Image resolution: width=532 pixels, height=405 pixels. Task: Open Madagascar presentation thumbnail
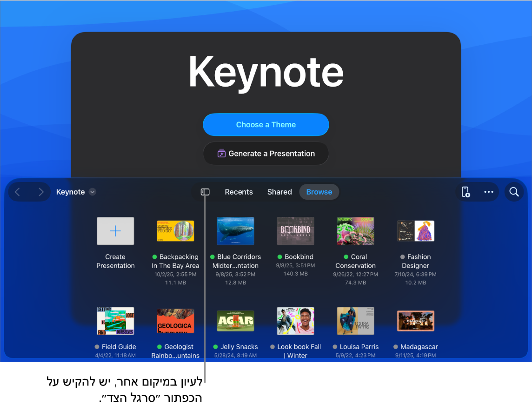click(x=416, y=321)
